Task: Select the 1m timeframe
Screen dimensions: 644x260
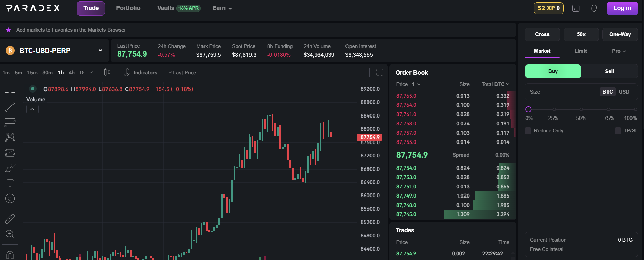Action: (x=6, y=72)
